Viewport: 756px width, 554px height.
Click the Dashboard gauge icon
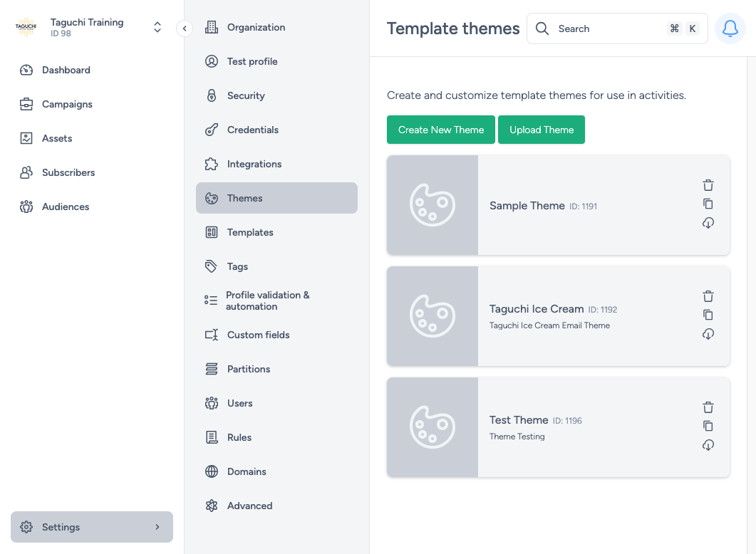coord(26,70)
